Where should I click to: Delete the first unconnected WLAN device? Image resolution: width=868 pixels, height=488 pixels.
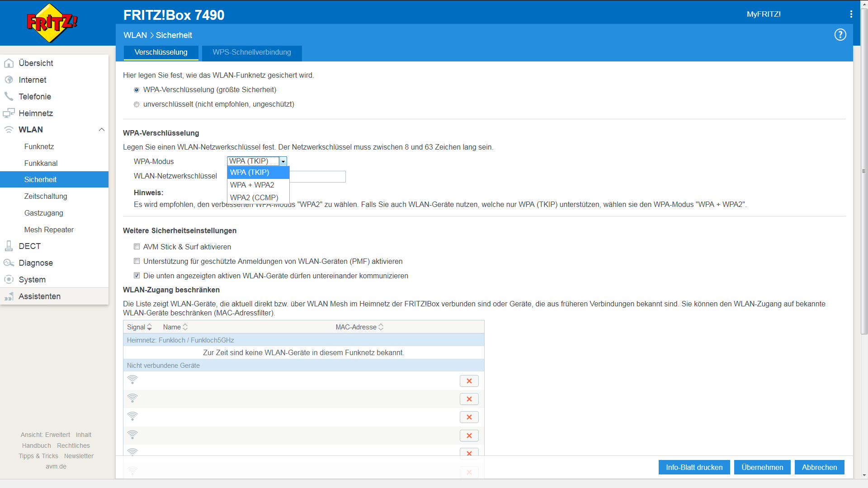tap(469, 381)
